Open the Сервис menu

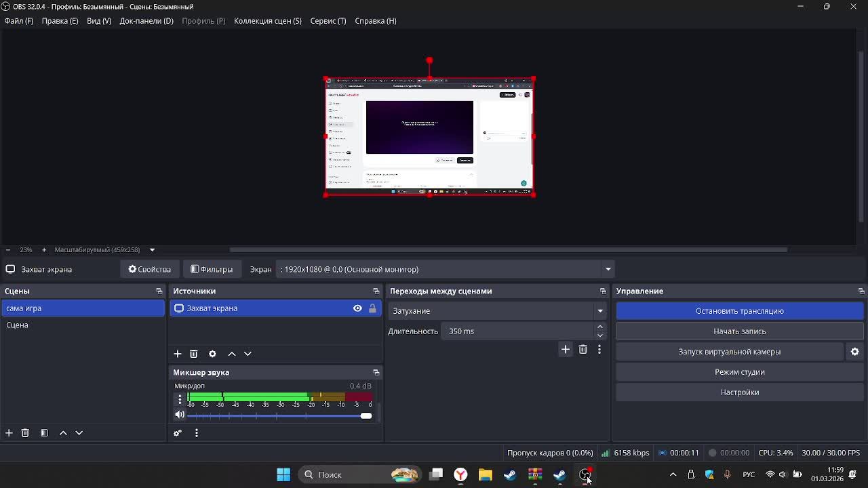[x=328, y=21]
